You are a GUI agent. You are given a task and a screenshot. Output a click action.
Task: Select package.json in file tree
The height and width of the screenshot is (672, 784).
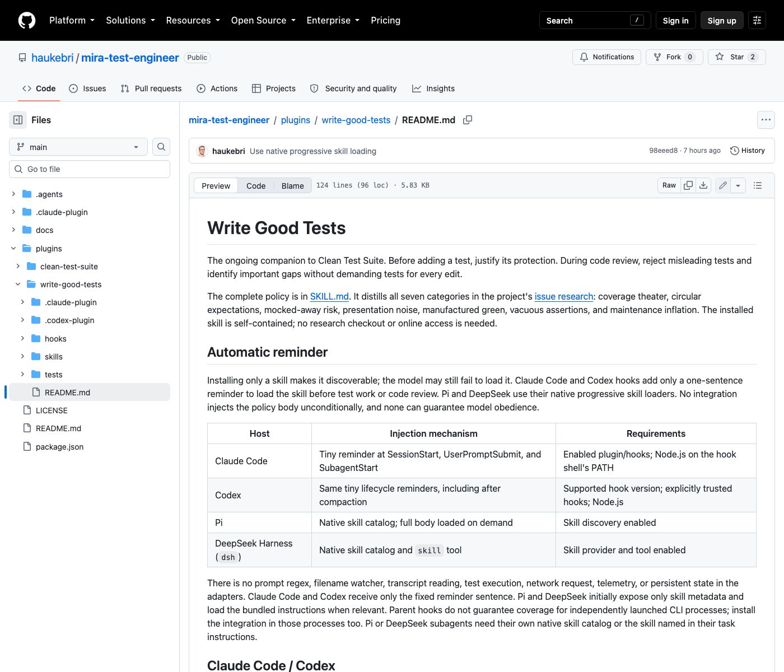click(59, 447)
